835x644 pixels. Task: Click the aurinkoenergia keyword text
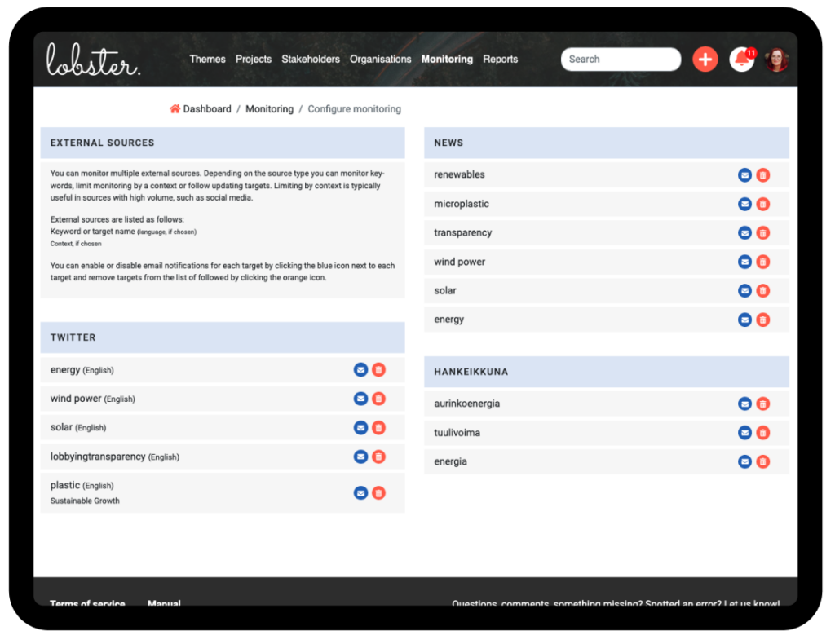coord(466,404)
